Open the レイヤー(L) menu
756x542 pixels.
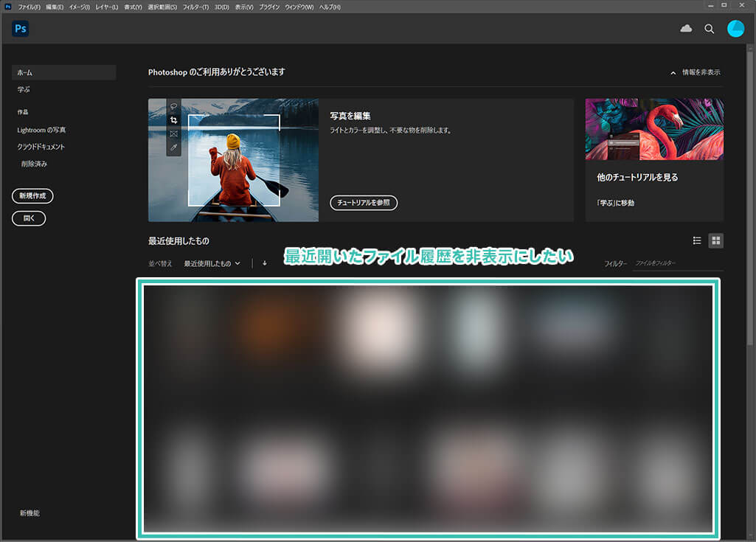106,7
